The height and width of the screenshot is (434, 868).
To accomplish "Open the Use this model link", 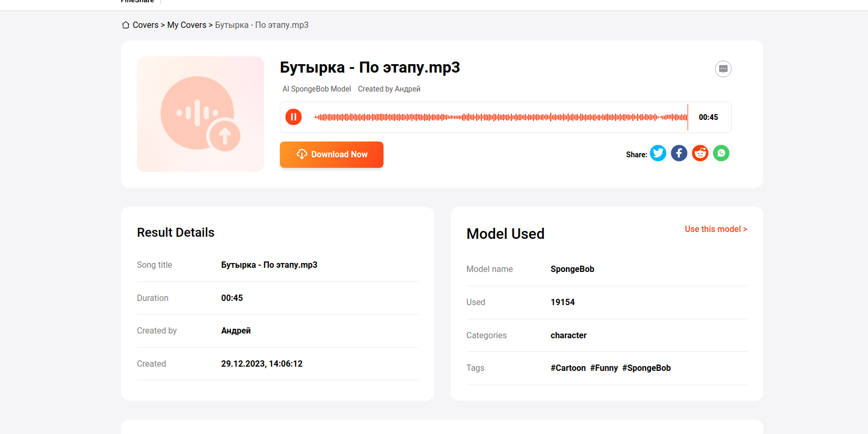I will click(715, 229).
